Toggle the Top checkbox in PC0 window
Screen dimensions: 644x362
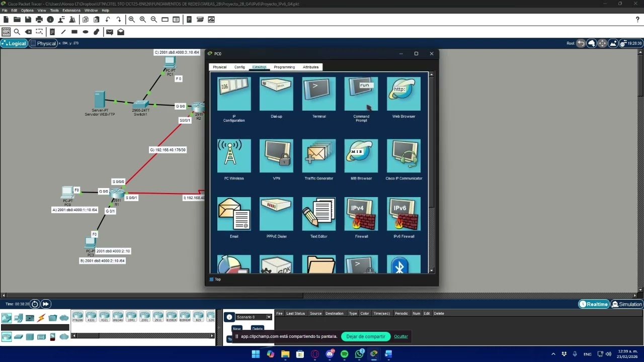pos(211,280)
